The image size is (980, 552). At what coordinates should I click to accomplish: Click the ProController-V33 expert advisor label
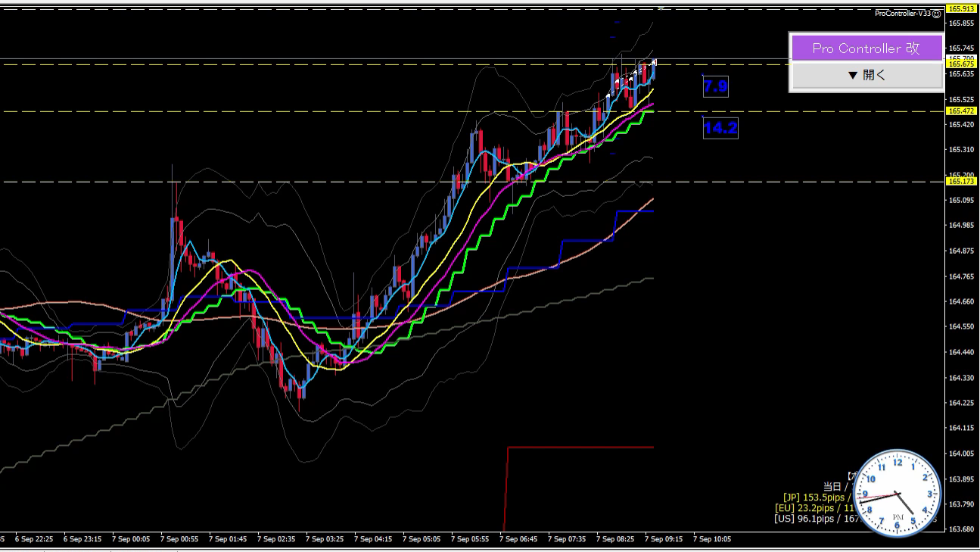point(904,14)
